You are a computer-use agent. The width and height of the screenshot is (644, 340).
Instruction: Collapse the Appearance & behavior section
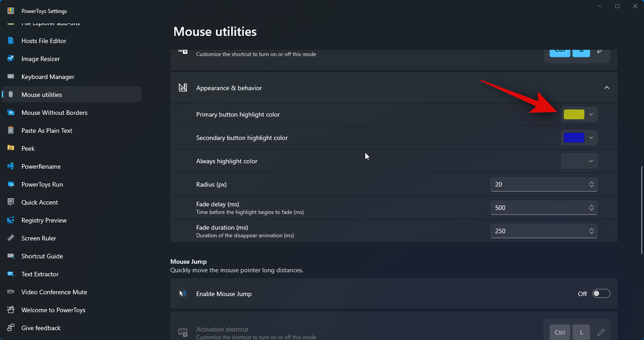606,88
